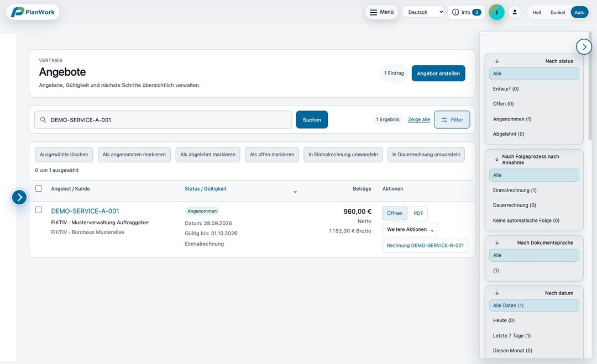Click sort arrow beside Nach datum
Screen dimensions: 597x364
(497, 293)
